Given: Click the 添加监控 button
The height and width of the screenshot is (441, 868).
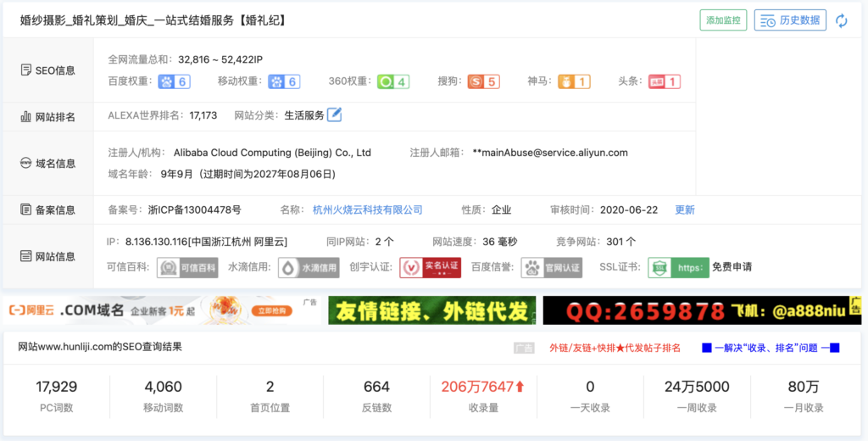Looking at the screenshot, I should click(x=723, y=20).
